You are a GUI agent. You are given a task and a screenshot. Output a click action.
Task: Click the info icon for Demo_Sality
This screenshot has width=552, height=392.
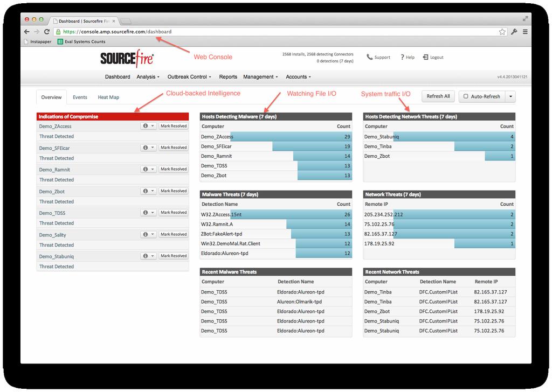(146, 234)
